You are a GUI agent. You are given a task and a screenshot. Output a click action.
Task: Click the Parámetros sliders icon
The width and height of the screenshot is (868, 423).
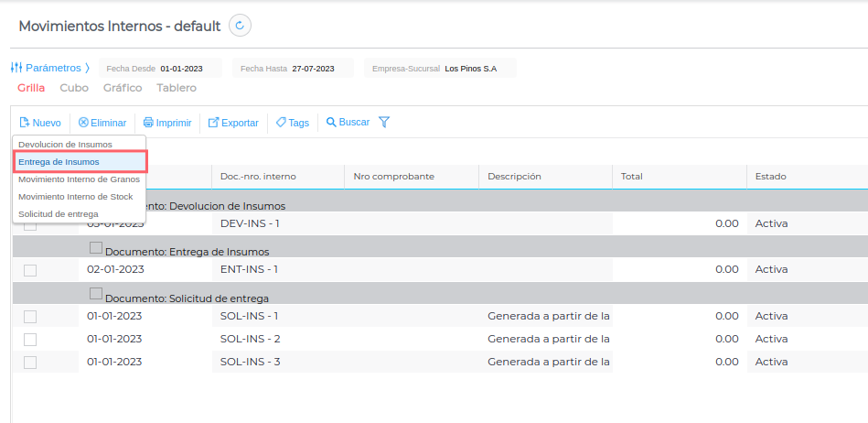(16, 68)
